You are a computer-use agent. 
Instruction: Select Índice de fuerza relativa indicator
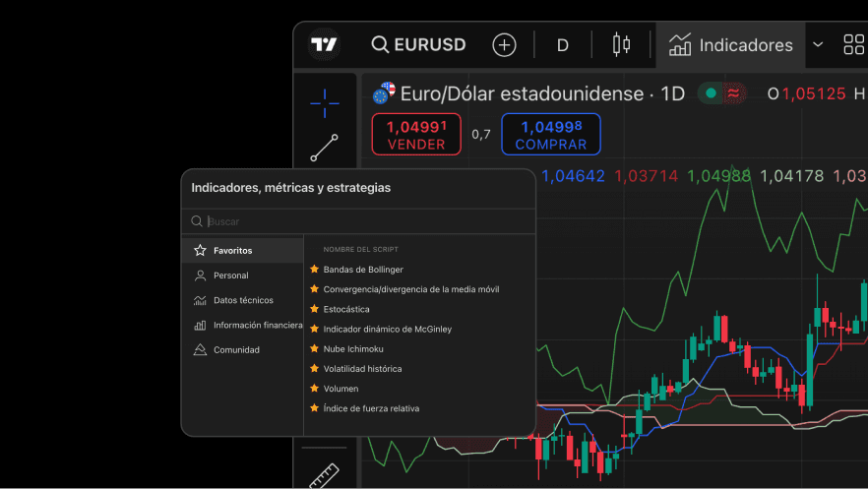[x=371, y=408]
